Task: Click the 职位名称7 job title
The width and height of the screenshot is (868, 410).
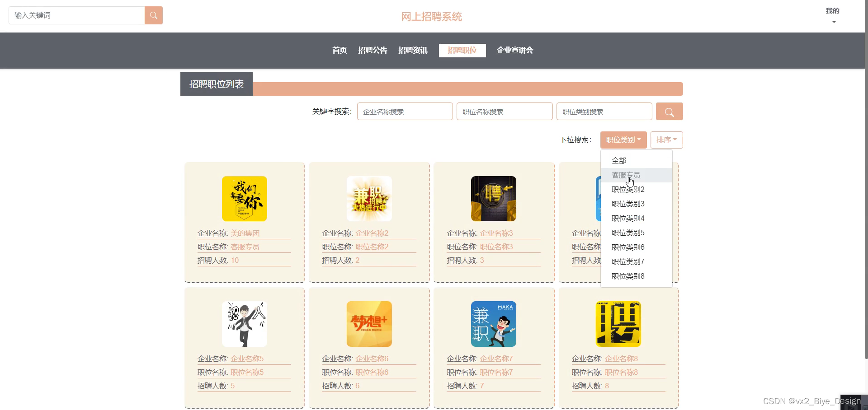Action: point(496,373)
